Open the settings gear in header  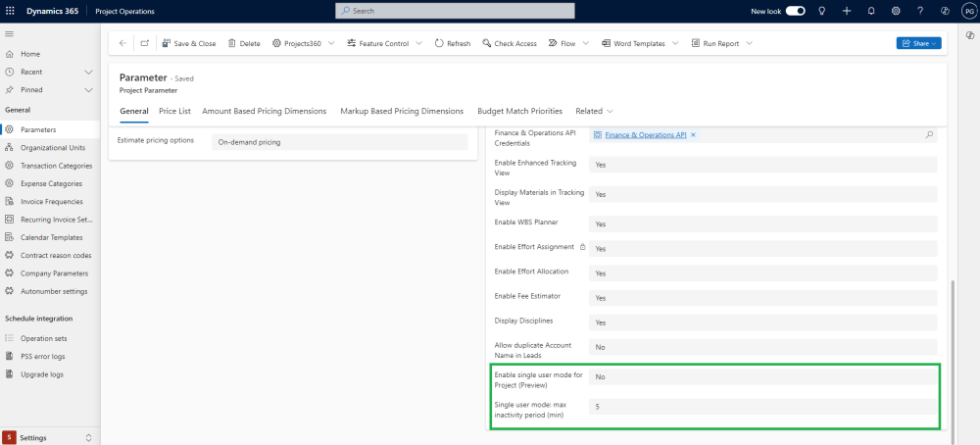click(x=895, y=11)
